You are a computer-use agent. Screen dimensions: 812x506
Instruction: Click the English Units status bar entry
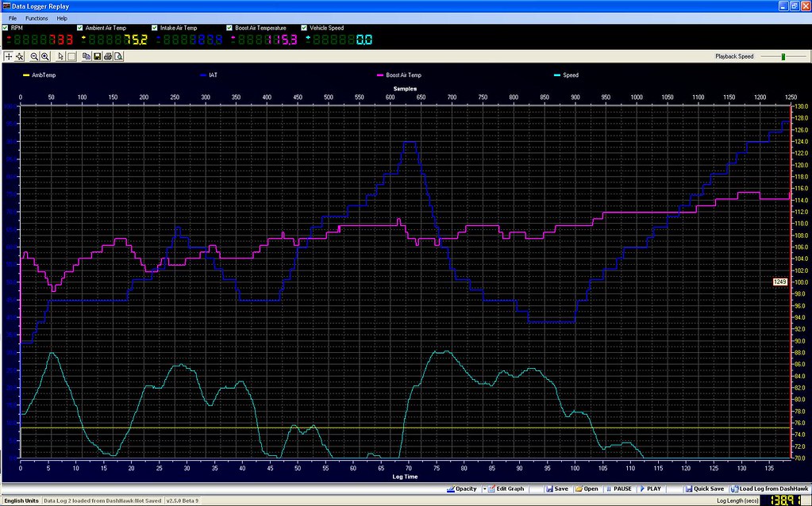21,500
